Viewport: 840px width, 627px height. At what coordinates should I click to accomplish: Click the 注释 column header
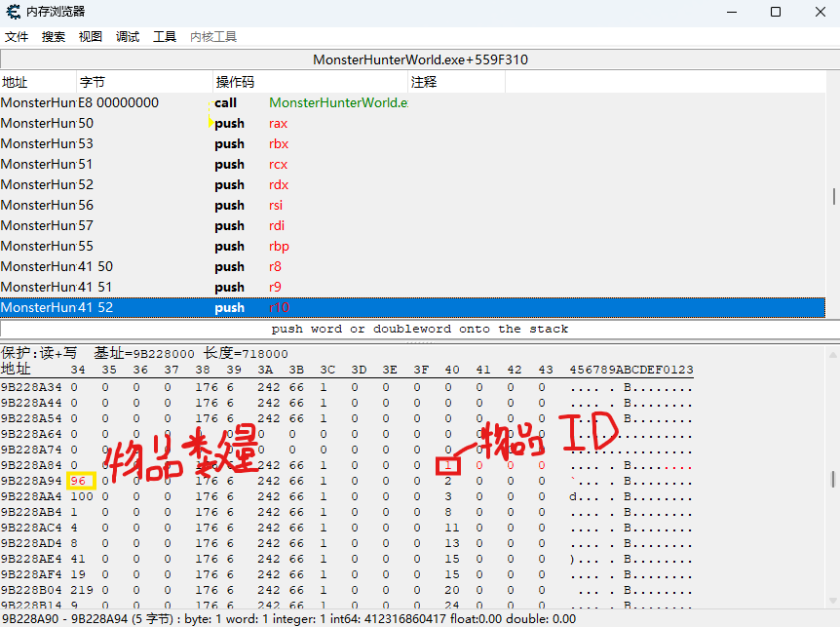click(455, 82)
